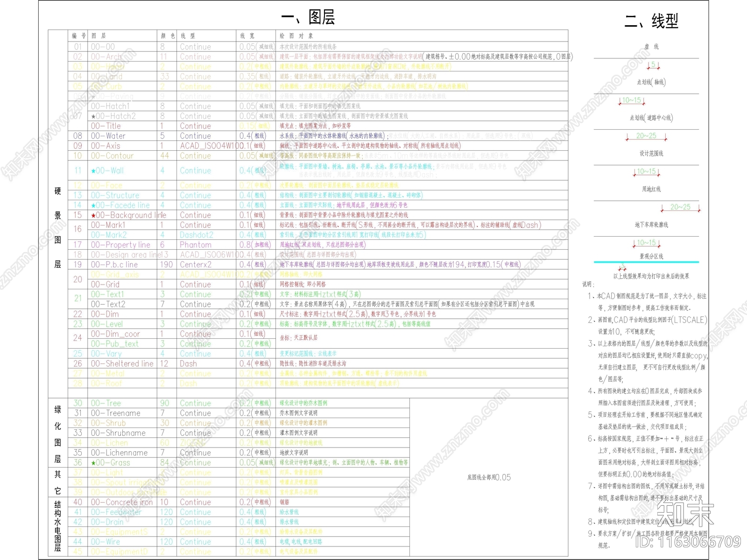Click color value 190 in P.b.c row

click(167, 265)
